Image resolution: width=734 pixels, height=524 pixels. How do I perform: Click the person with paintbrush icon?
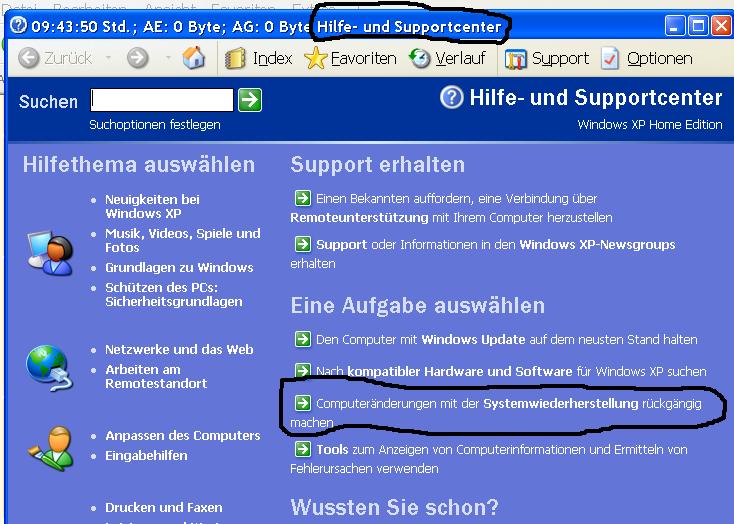pyautogui.click(x=50, y=448)
